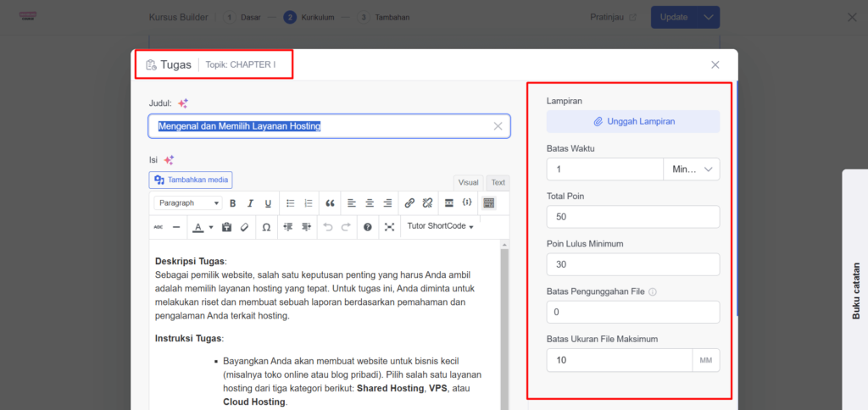The width and height of the screenshot is (868, 410).
Task: Click the insert link icon
Action: point(409,203)
